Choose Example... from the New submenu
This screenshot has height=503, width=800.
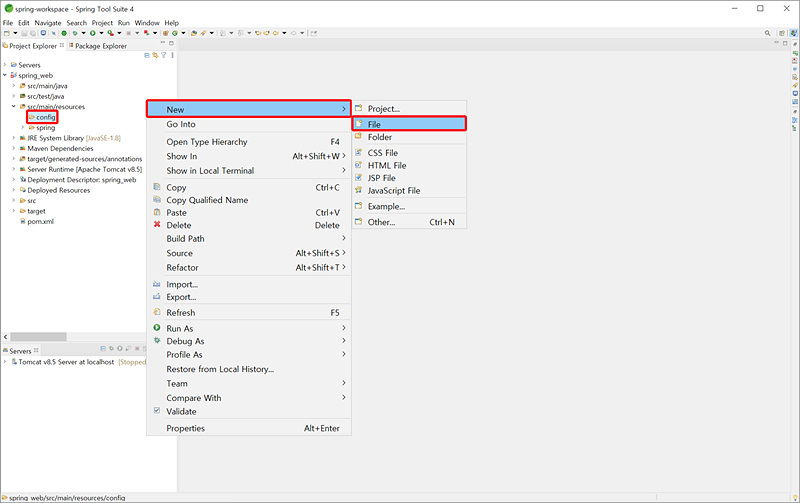409,207
